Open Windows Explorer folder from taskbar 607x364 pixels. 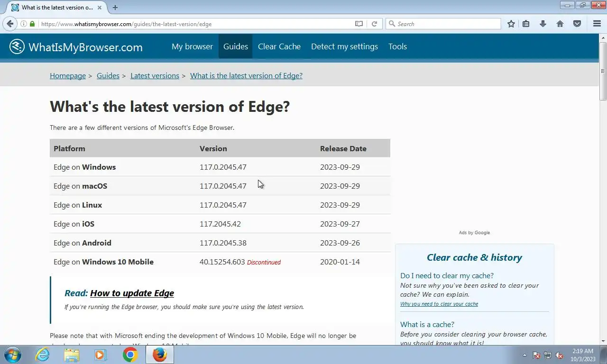(x=72, y=355)
